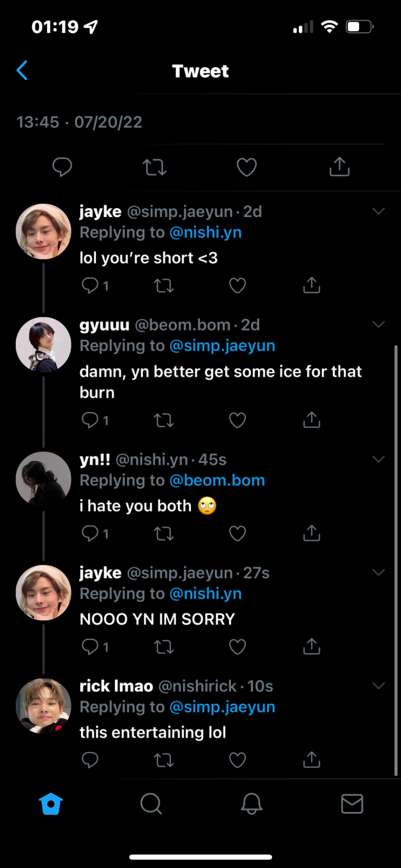Open @beom.bom mention link in yn!! reply
Viewport: 401px width, 868px height.
[217, 481]
